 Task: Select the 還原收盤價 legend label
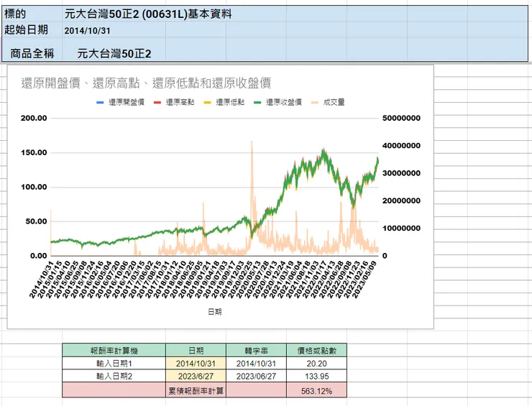click(284, 102)
